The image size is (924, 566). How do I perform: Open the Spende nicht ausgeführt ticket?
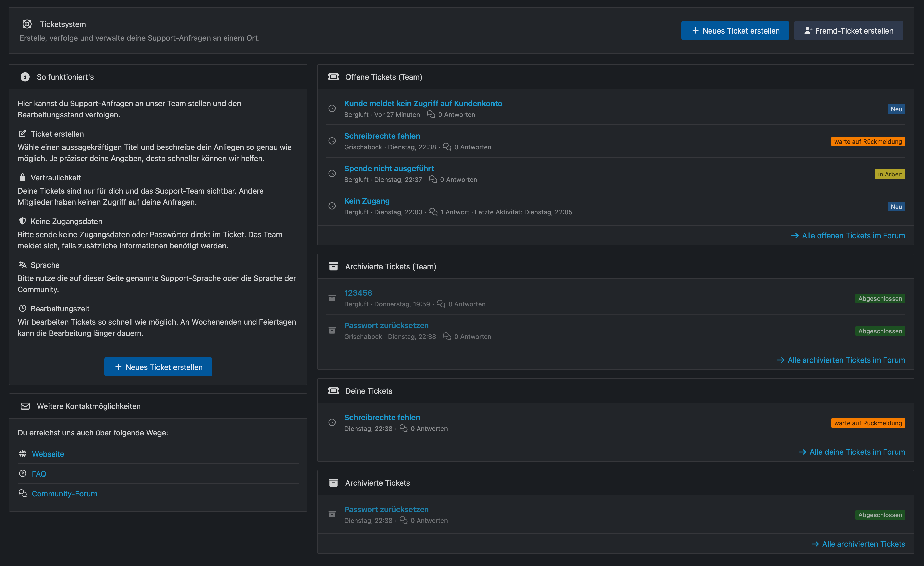(389, 168)
